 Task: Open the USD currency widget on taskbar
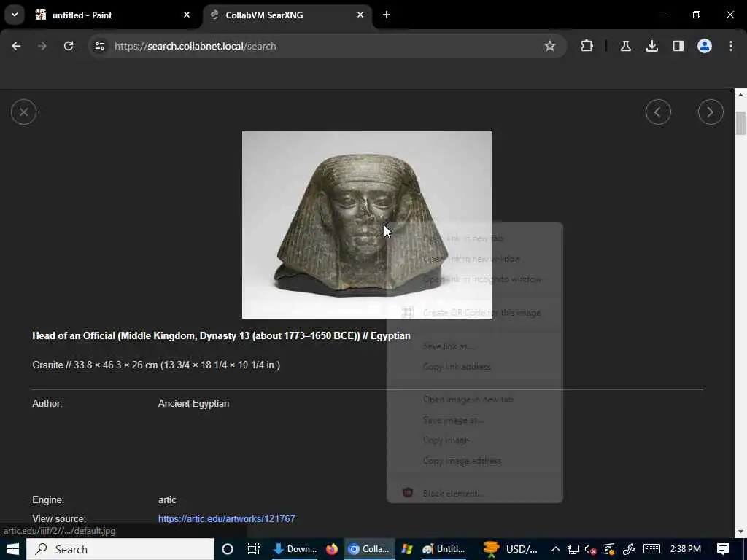point(510,549)
